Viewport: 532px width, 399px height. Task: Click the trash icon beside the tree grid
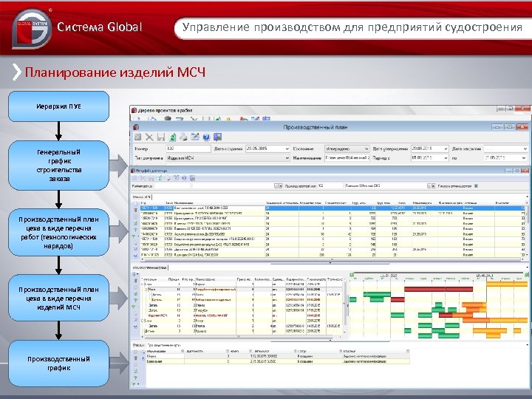pos(135,281)
